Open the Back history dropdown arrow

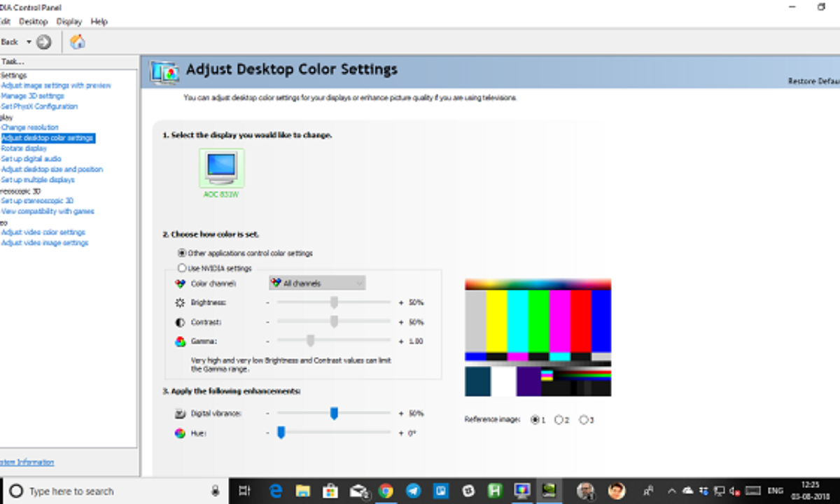coord(29,42)
